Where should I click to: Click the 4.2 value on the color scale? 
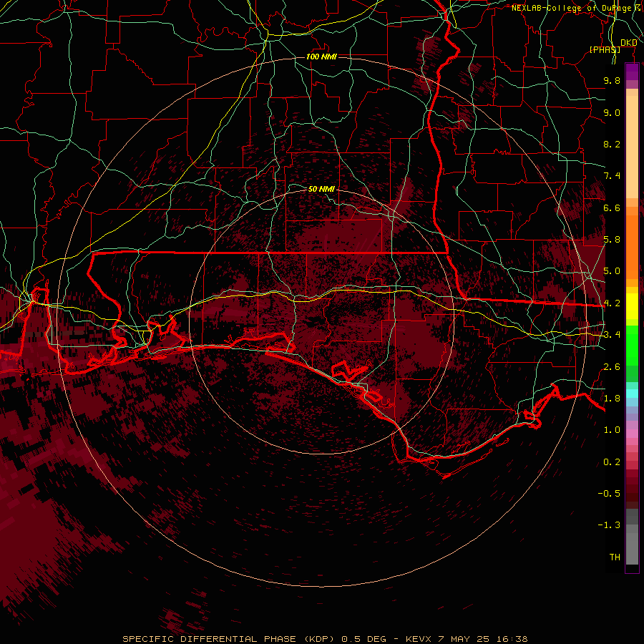[612, 303]
